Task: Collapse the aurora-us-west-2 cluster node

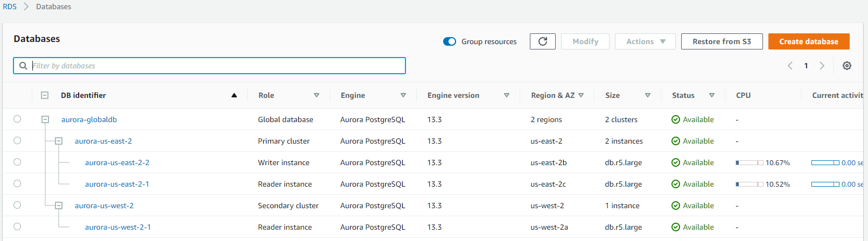Action: click(59, 205)
